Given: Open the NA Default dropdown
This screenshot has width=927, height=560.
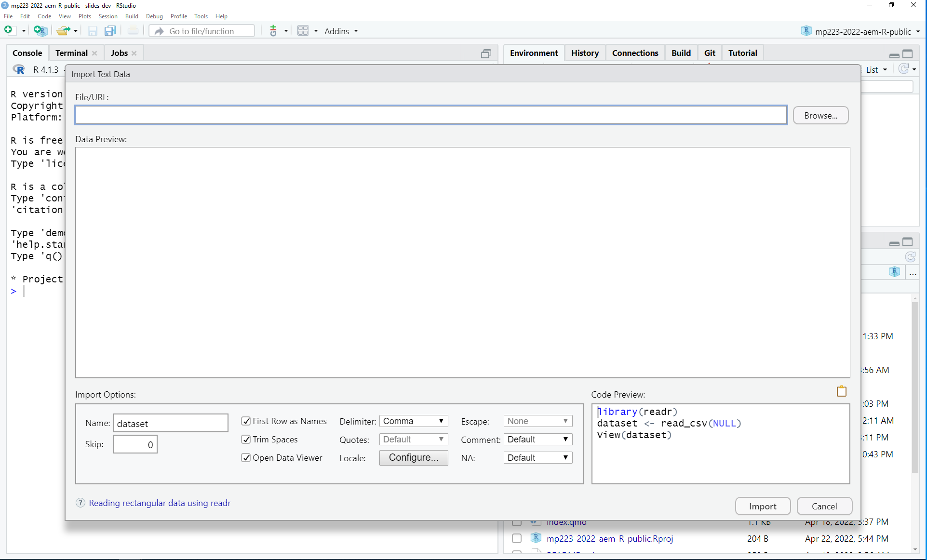Looking at the screenshot, I should (x=537, y=458).
